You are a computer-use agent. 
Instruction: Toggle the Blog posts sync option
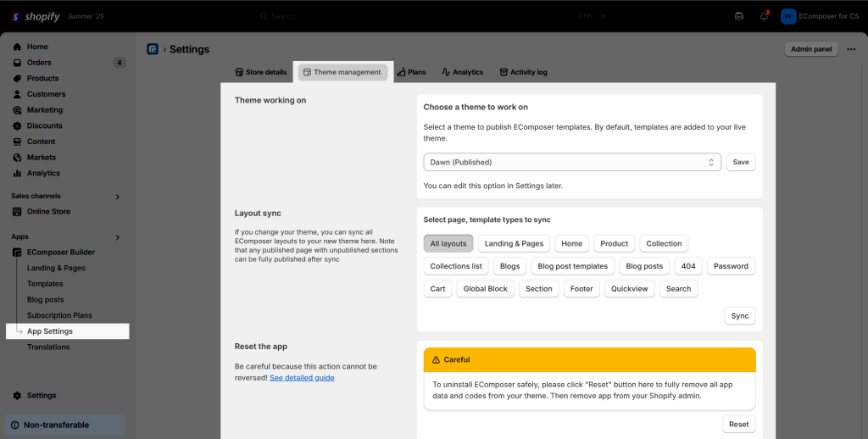coord(644,266)
